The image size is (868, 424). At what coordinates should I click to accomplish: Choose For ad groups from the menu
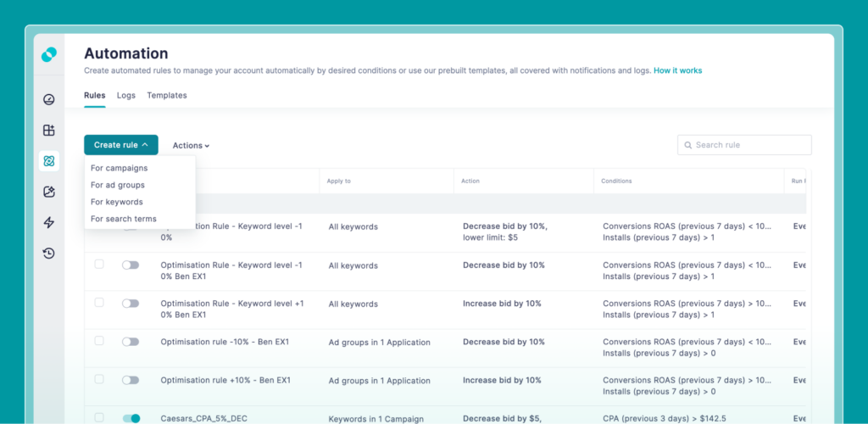click(117, 185)
